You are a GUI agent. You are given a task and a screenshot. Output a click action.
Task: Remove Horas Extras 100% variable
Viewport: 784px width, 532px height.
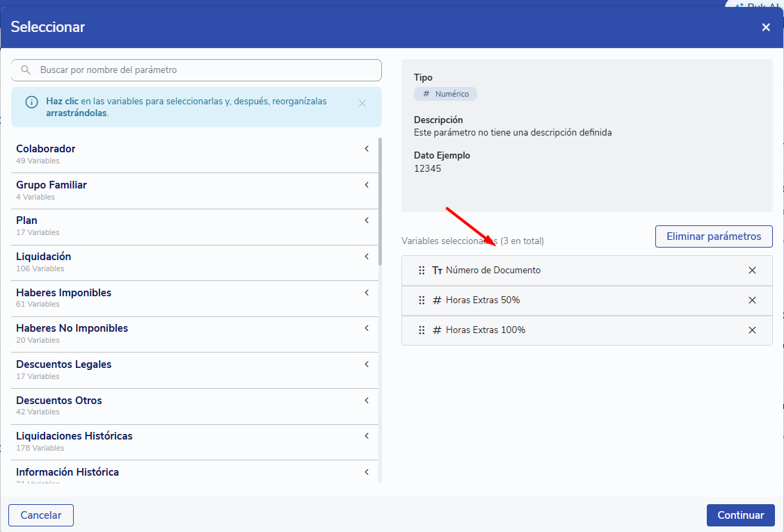(x=752, y=330)
